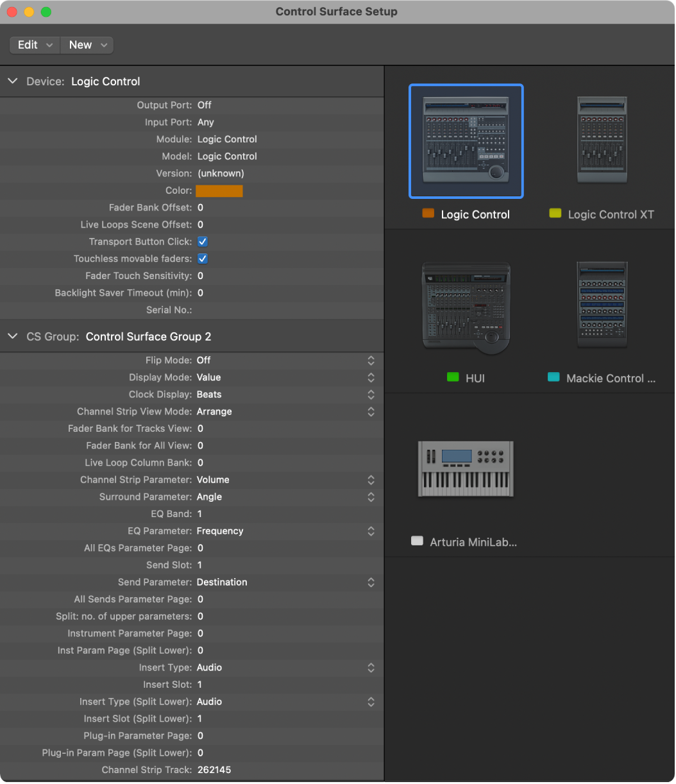The width and height of the screenshot is (676, 784).
Task: Open the New menu
Action: [87, 45]
